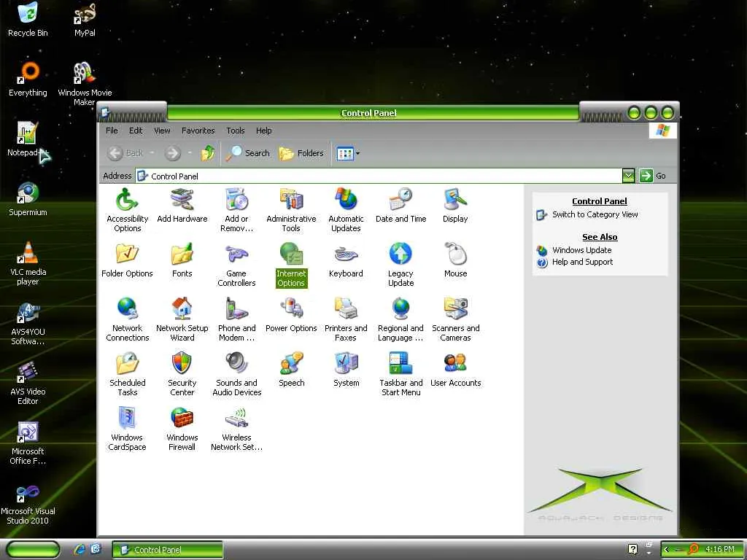Click the taskbar clock
The height and width of the screenshot is (560, 747).
coord(720,549)
